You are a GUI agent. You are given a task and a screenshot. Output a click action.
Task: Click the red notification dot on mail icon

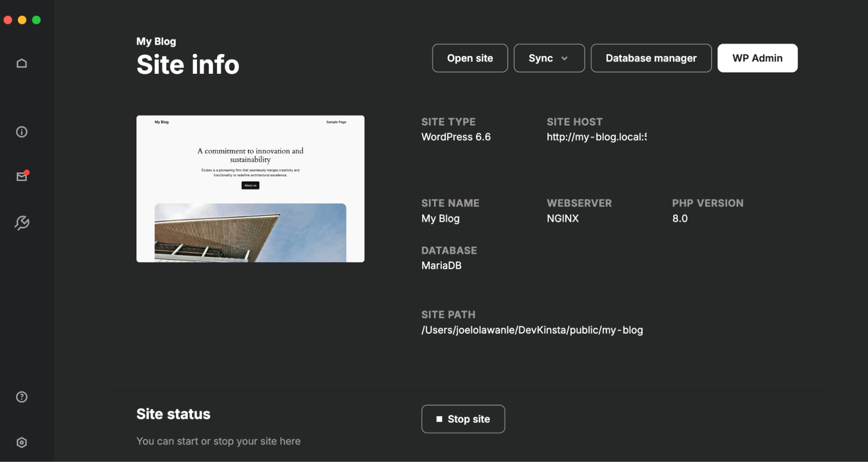coord(27,171)
